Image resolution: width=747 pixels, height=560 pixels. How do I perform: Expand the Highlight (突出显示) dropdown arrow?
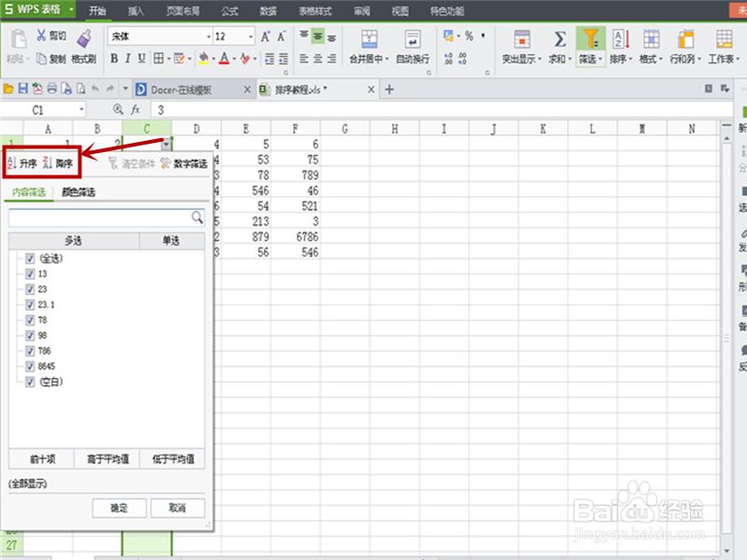[540, 60]
